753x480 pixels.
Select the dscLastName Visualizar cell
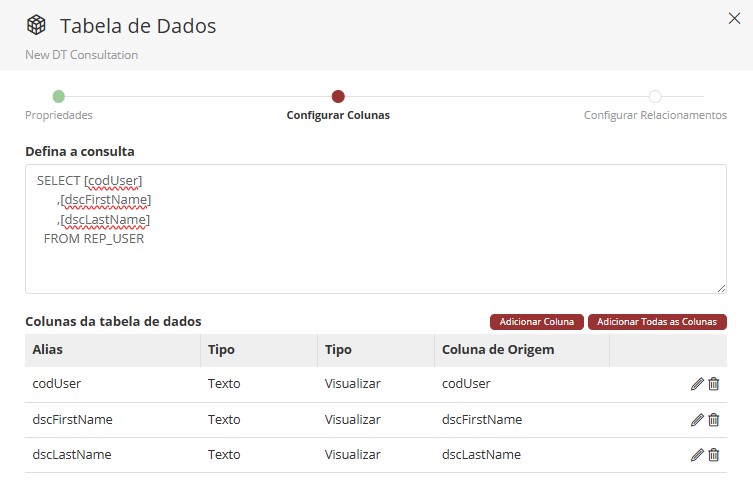click(352, 455)
